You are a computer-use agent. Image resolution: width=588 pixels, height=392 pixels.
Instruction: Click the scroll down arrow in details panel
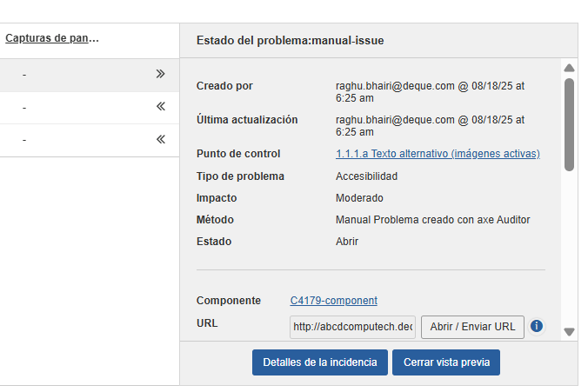click(569, 331)
